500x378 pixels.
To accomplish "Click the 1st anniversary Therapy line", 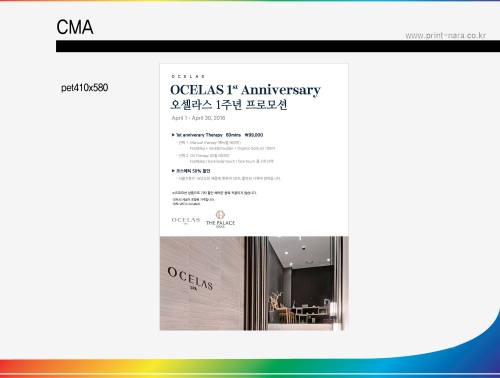I will 217,135.
